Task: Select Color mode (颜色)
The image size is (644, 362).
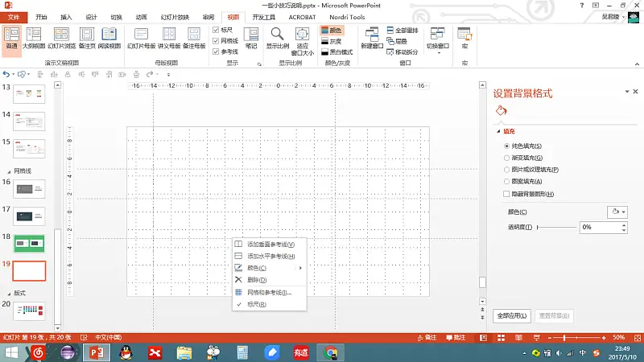Action: point(332,31)
